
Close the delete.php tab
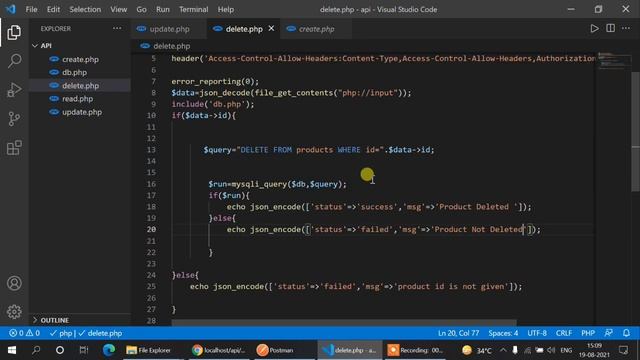[x=271, y=29]
